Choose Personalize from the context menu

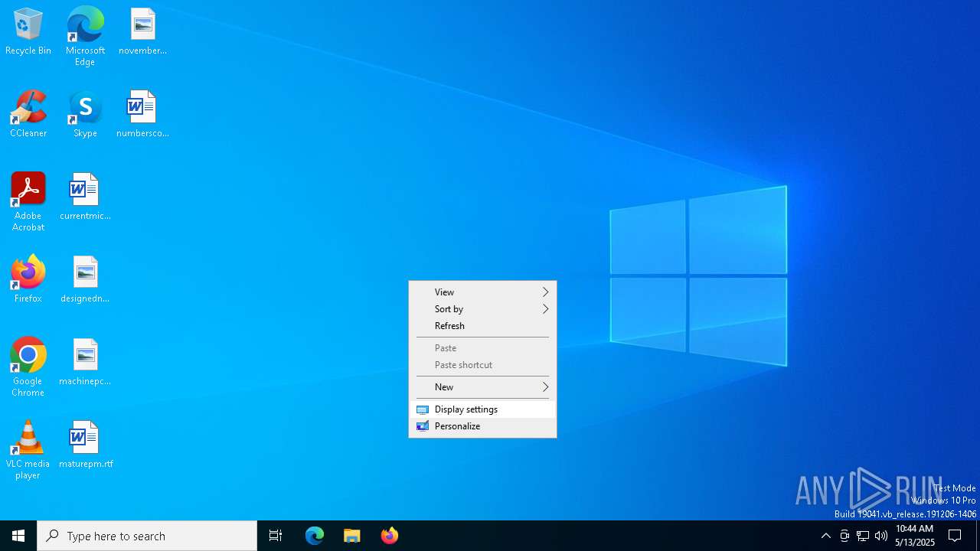[482, 426]
